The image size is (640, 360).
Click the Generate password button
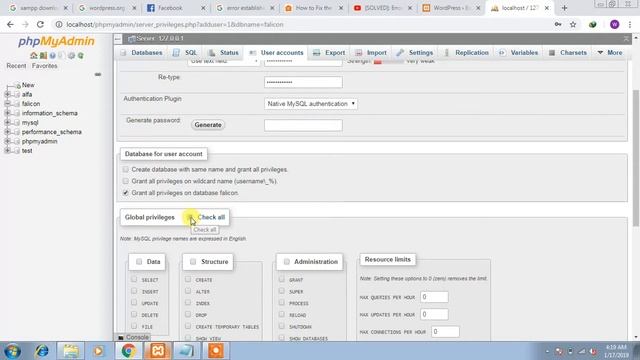click(208, 125)
